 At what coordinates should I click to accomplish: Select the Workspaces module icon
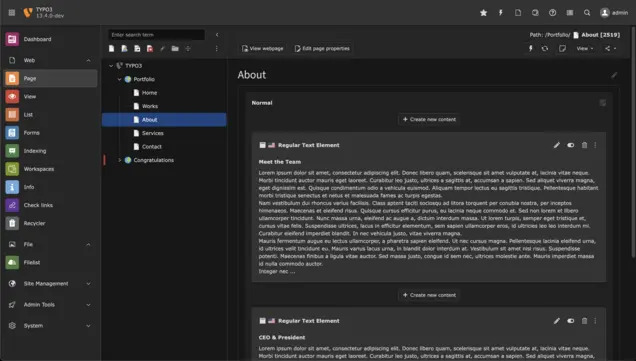click(12, 169)
